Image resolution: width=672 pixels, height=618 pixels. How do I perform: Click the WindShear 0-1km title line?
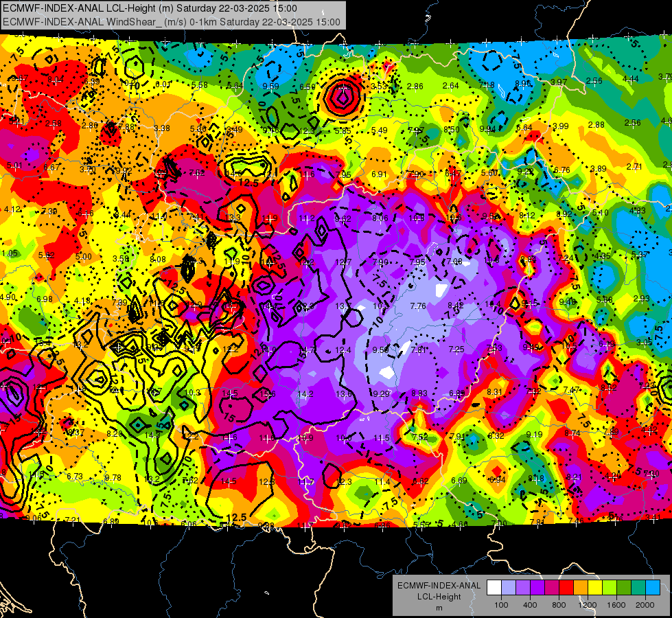[x=172, y=22]
